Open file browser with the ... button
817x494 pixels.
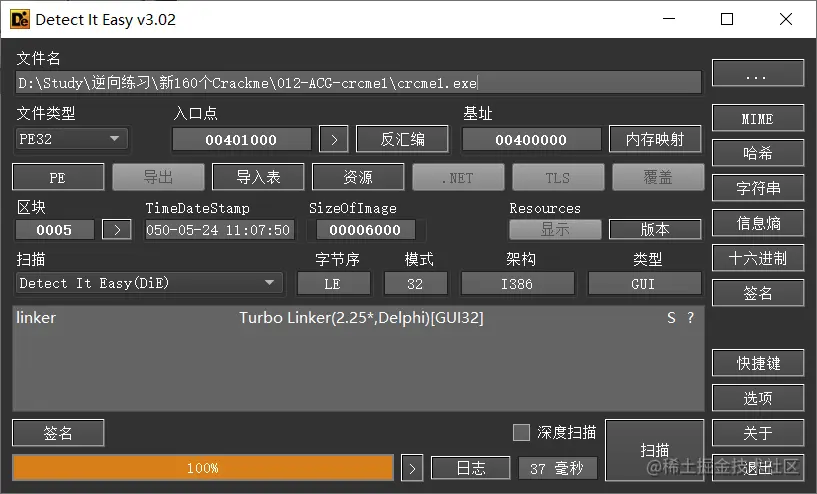[758, 73]
